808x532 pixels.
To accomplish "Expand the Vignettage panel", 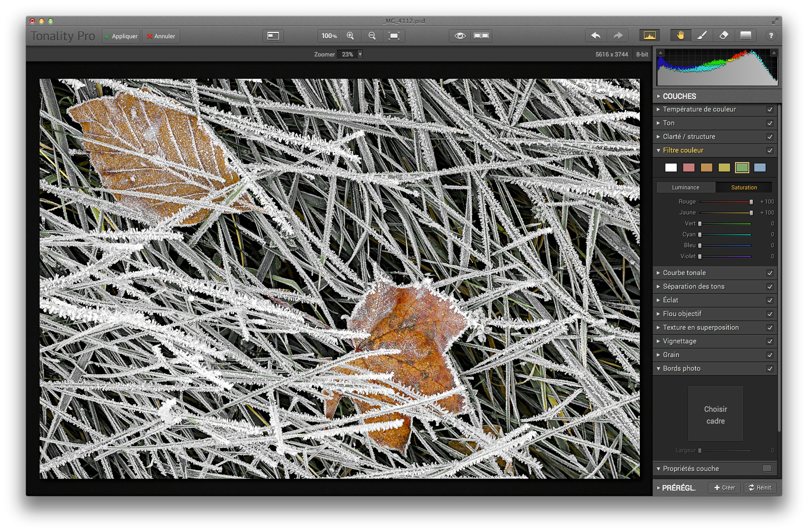I will coord(659,341).
